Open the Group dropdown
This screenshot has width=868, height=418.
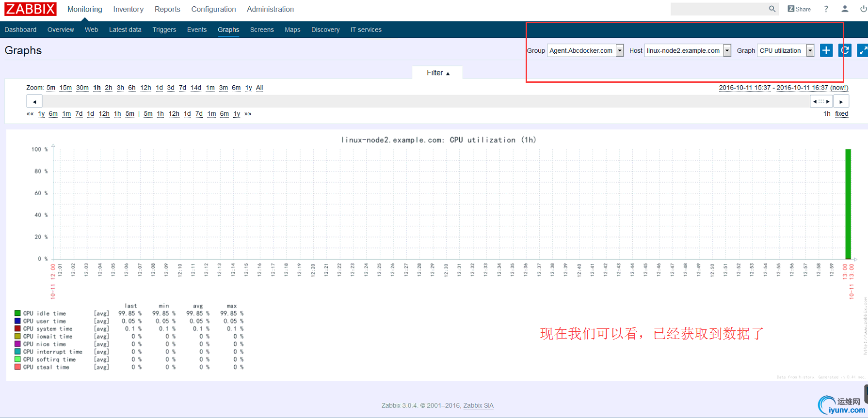click(585, 50)
